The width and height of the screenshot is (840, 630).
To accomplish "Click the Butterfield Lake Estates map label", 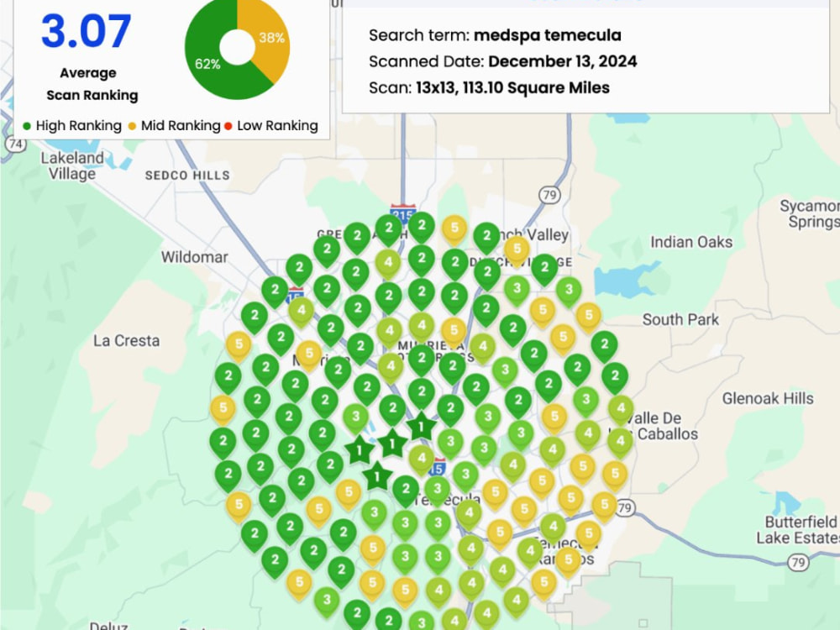I will tap(798, 530).
